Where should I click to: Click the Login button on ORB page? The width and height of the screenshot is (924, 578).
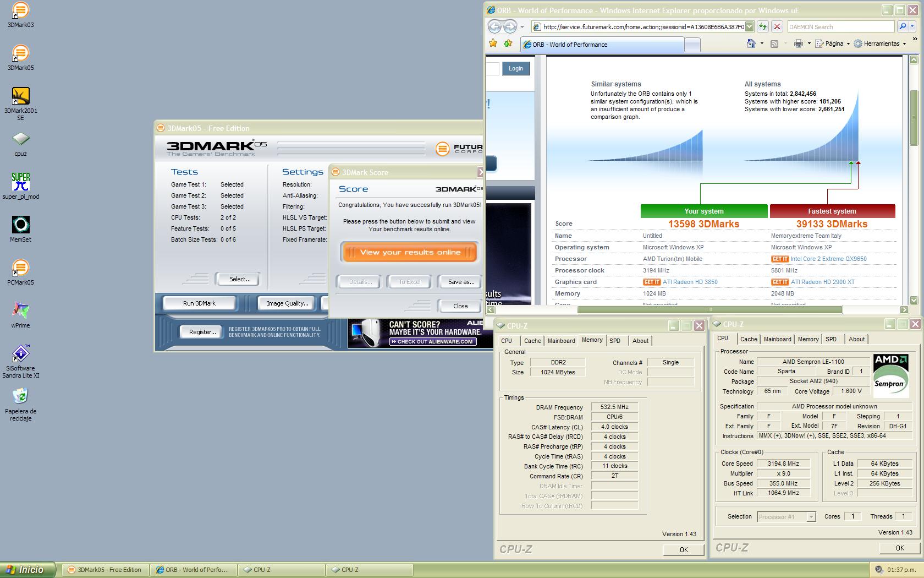(515, 68)
